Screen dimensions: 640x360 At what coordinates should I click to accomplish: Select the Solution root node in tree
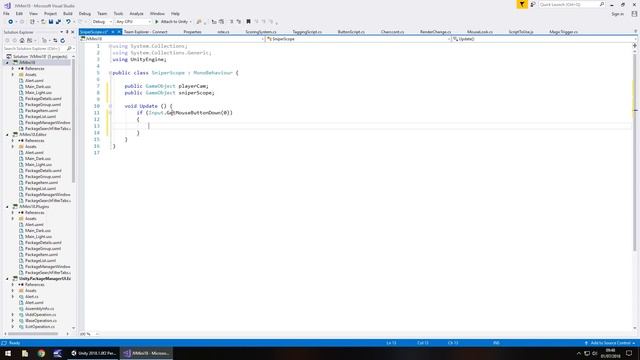[40, 56]
